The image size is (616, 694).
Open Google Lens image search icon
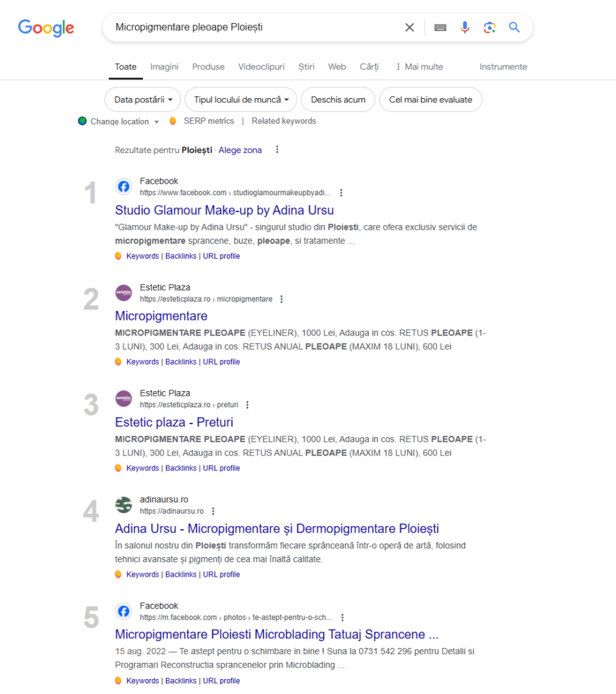(489, 27)
